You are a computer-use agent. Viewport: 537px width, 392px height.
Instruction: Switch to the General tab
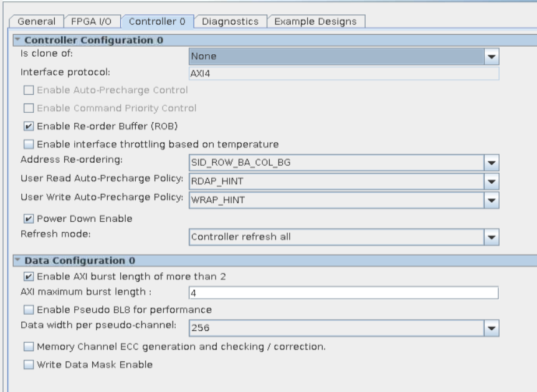click(35, 21)
